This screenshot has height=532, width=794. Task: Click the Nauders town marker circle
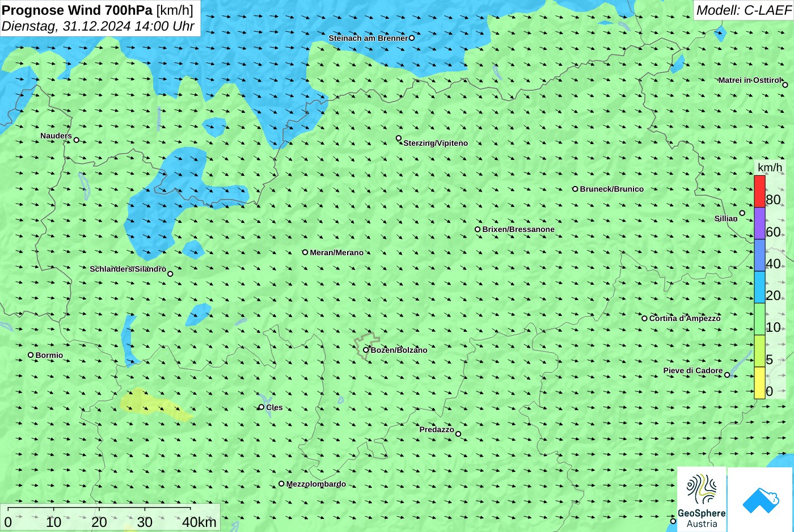[x=77, y=140]
